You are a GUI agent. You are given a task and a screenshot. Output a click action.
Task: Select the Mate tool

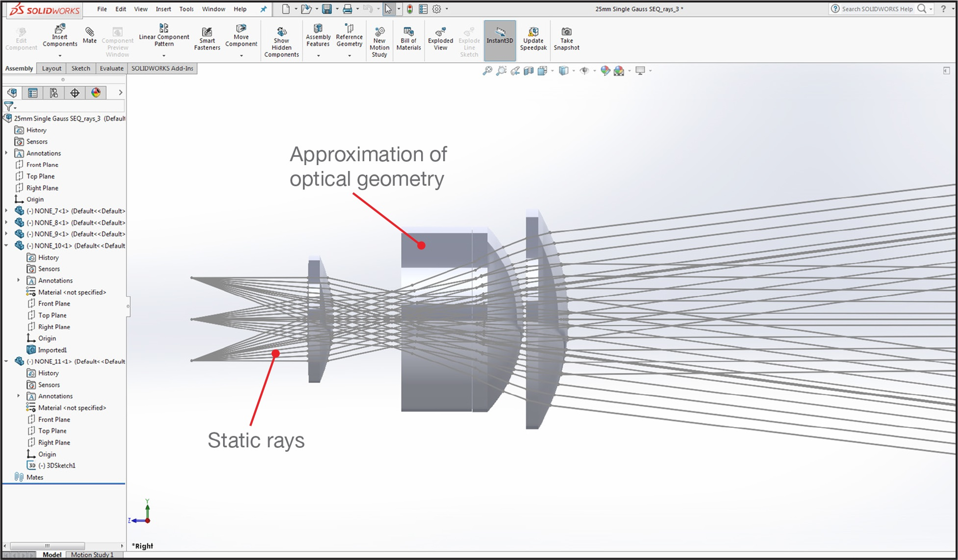click(x=89, y=37)
